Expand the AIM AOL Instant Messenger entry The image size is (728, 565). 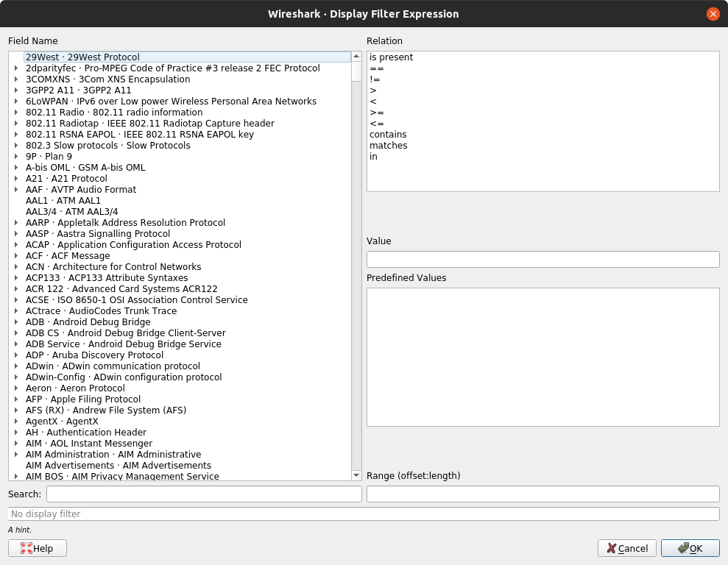pyautogui.click(x=18, y=443)
